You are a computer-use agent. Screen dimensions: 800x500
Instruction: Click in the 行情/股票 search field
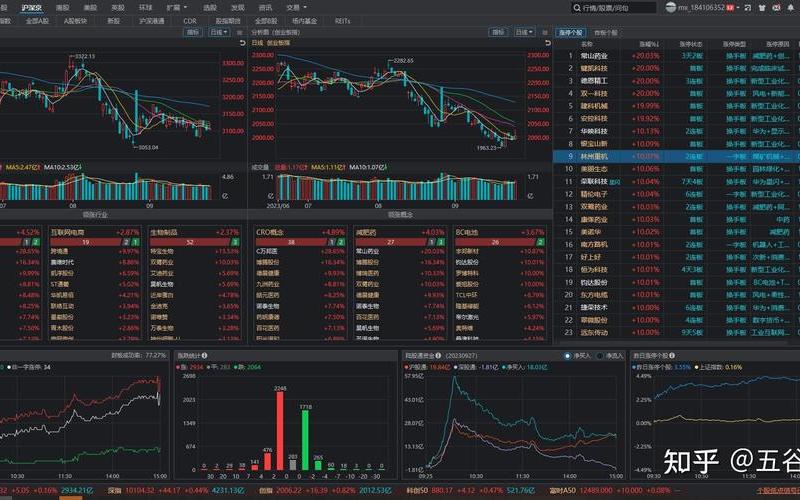[614, 8]
